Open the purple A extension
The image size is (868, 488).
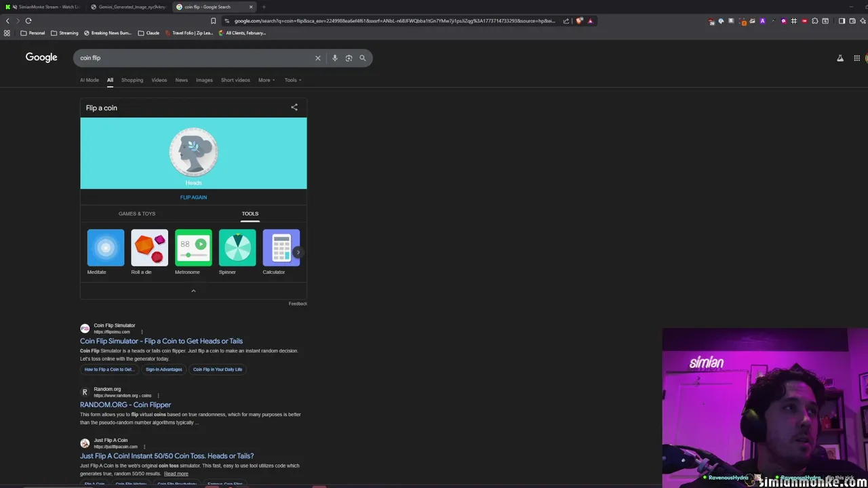pos(762,21)
